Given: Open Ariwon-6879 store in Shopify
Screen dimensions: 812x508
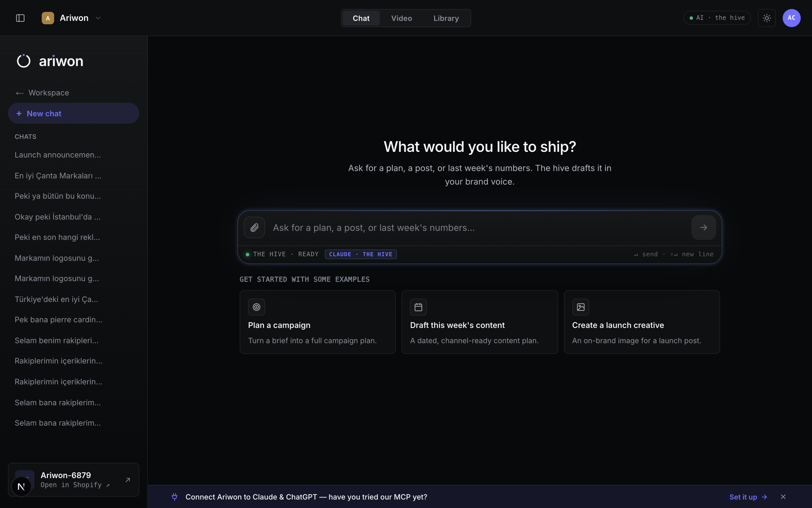Looking at the screenshot, I should coord(74,480).
